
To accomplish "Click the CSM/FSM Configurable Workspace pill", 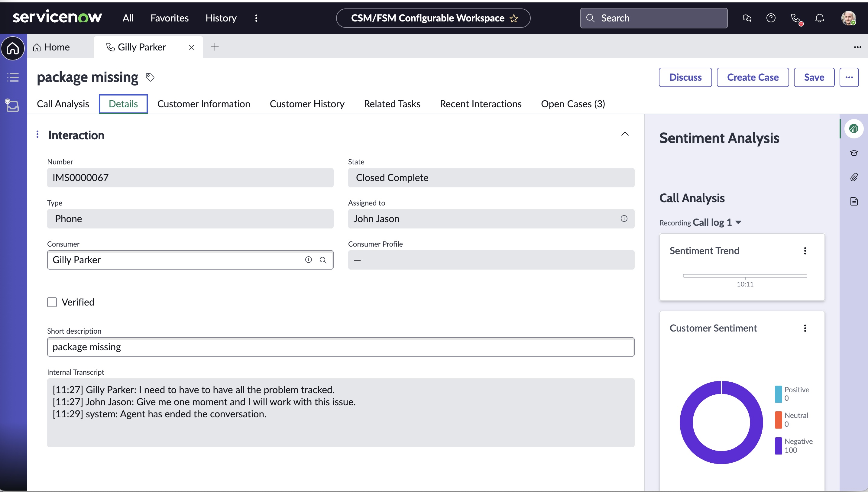I will pos(433,18).
